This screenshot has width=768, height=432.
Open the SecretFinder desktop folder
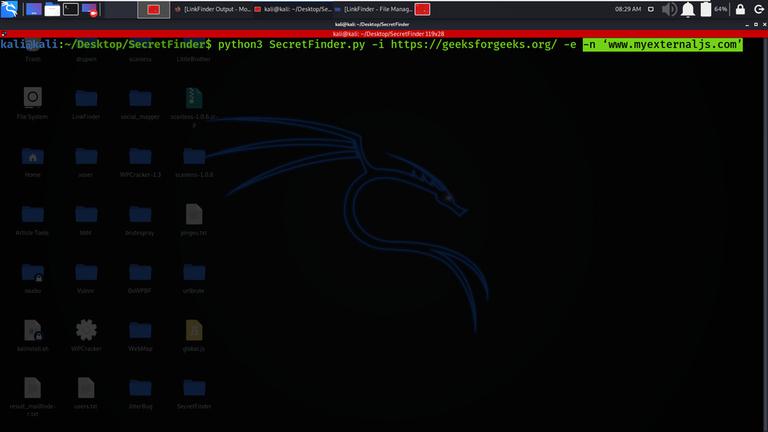tap(194, 393)
